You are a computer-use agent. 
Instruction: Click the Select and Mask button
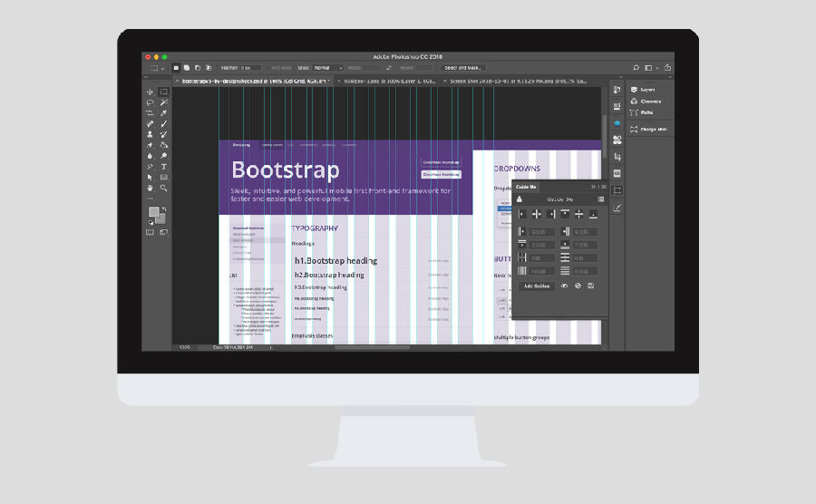point(463,68)
